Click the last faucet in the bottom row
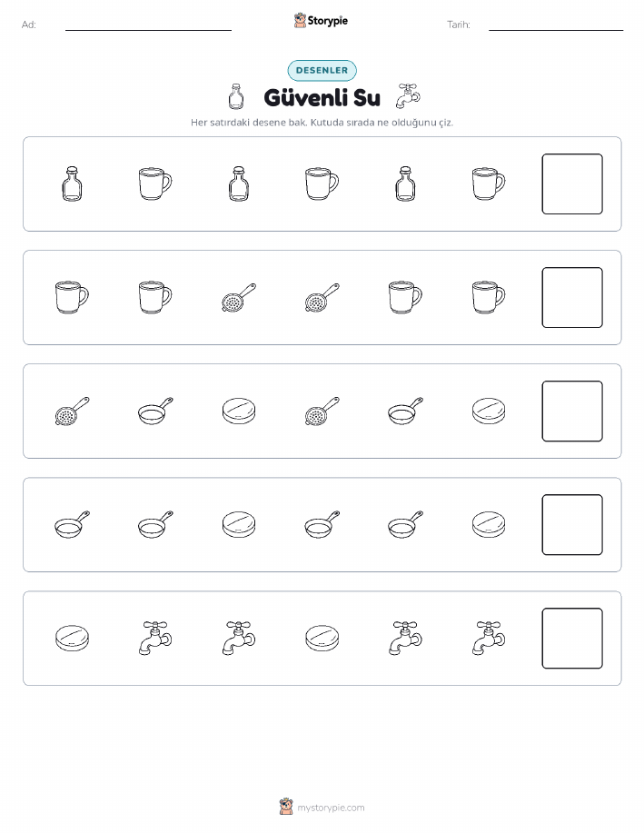The image size is (644, 833). click(x=489, y=638)
